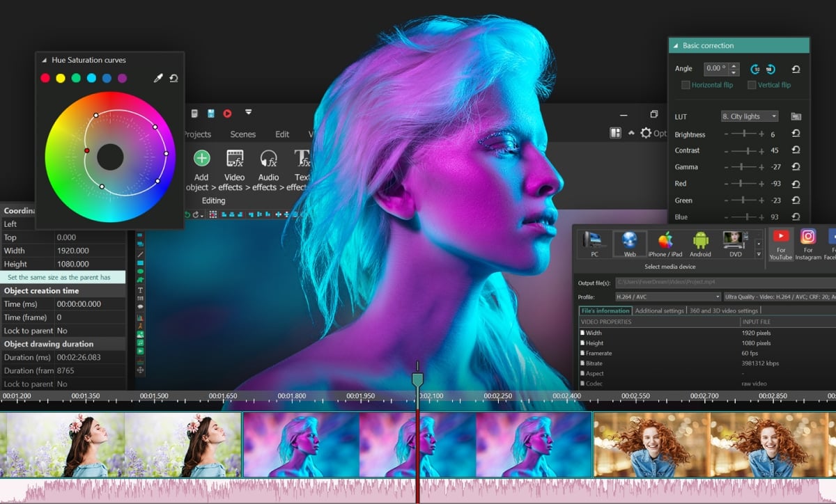
Task: Choose the For Instagram export option
Action: (808, 245)
